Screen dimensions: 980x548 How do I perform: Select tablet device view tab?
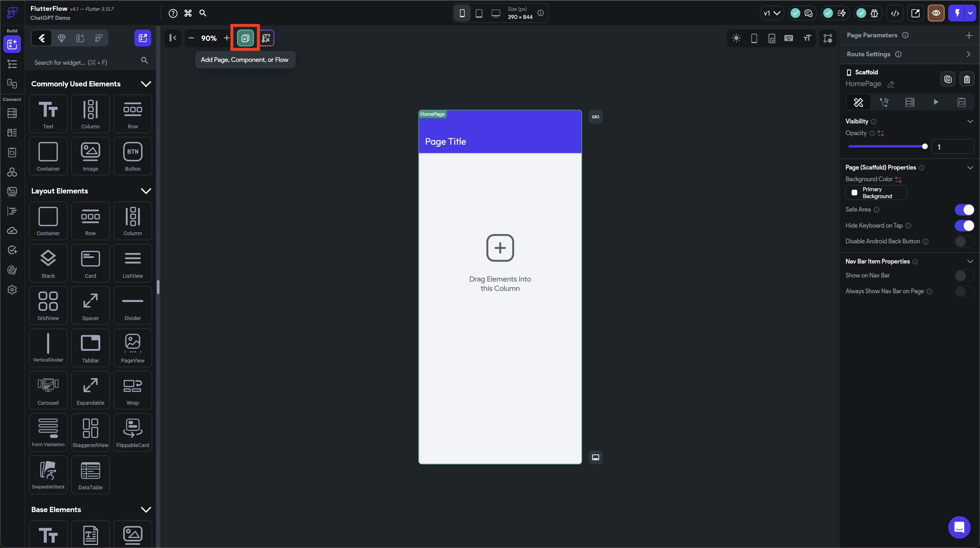tap(479, 13)
